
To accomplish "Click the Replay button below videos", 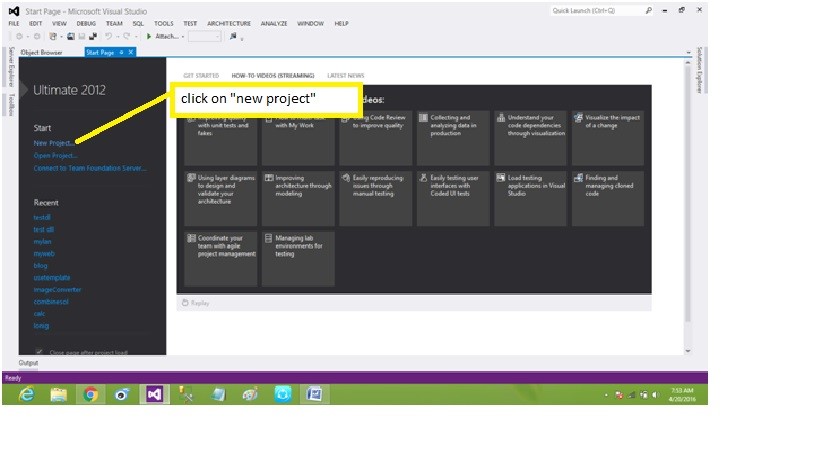I will pyautogui.click(x=195, y=303).
